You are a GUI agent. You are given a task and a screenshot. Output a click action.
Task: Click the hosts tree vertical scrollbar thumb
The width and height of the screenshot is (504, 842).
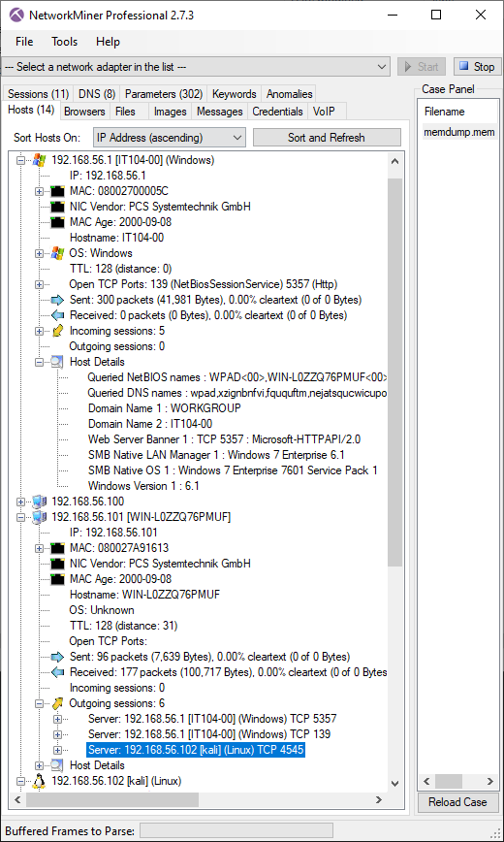(394, 372)
